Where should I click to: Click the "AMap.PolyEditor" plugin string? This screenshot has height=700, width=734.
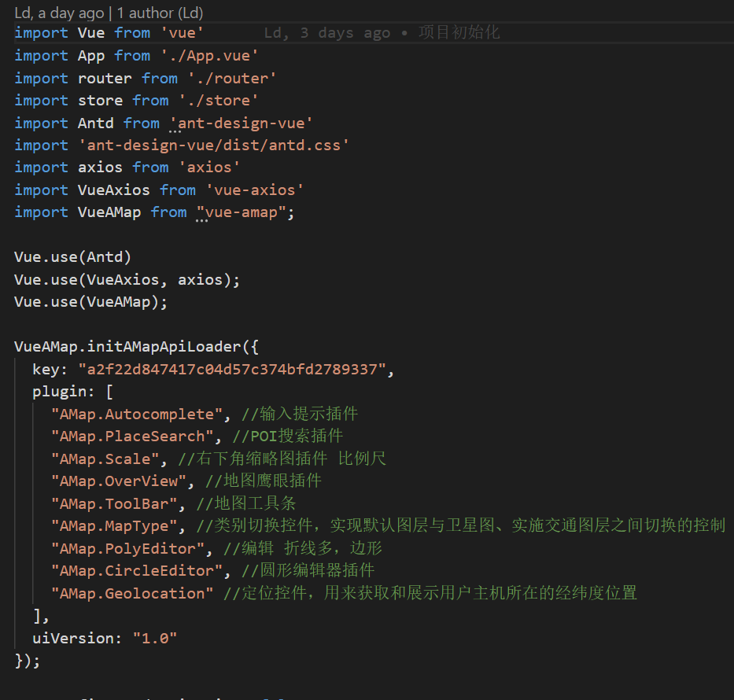[127, 548]
